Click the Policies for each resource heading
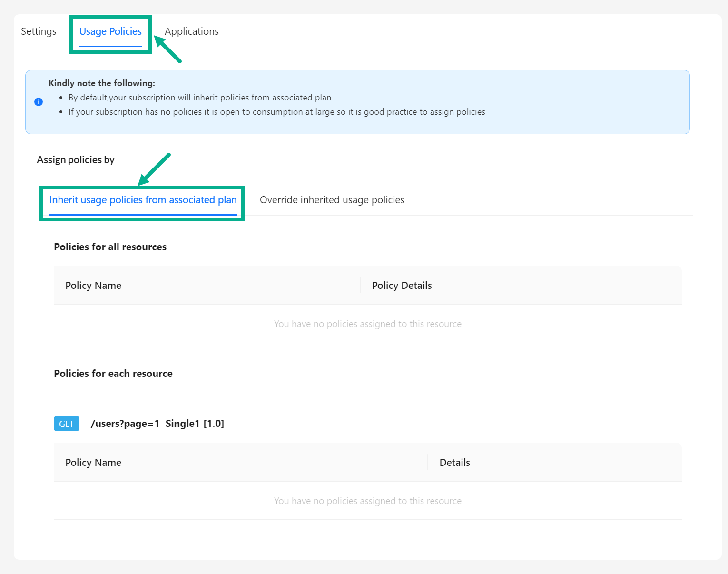Screen dimensions: 728x574 click(x=113, y=373)
